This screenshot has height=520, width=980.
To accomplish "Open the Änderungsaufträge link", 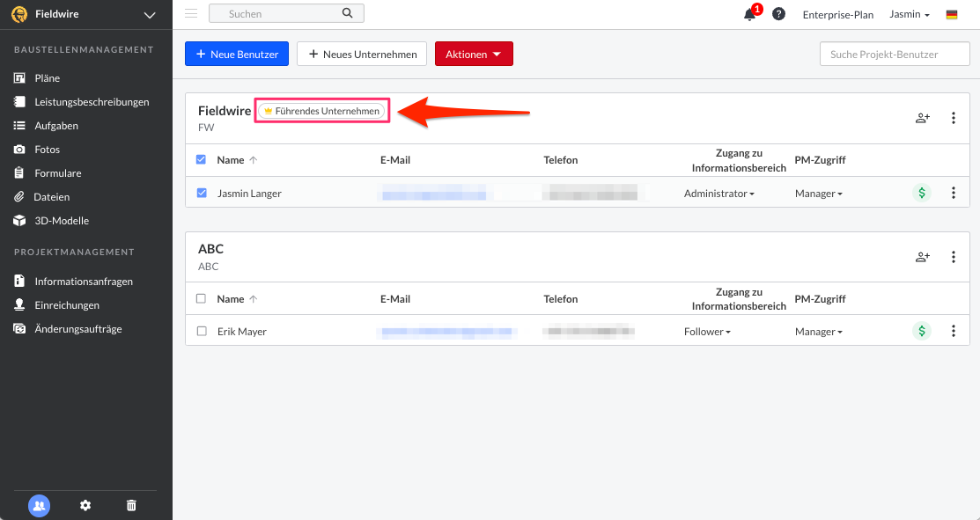I will tap(78, 328).
